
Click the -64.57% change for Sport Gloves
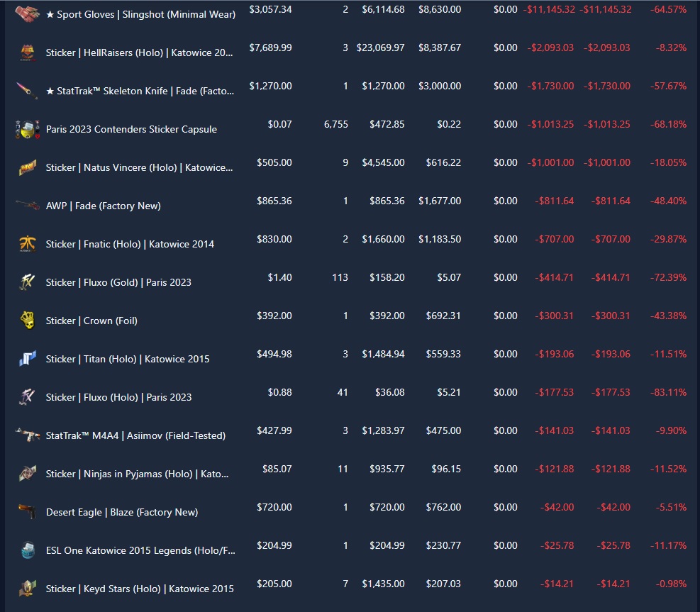coord(668,9)
